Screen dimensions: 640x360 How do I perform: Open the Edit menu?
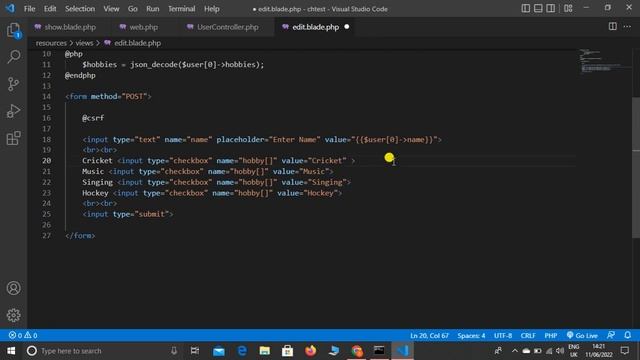(x=50, y=9)
